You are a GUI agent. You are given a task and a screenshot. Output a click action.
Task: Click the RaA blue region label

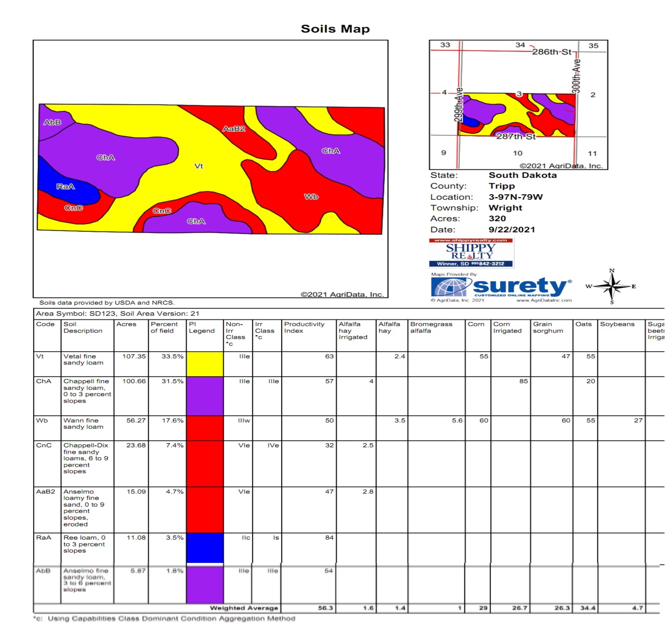pos(66,187)
